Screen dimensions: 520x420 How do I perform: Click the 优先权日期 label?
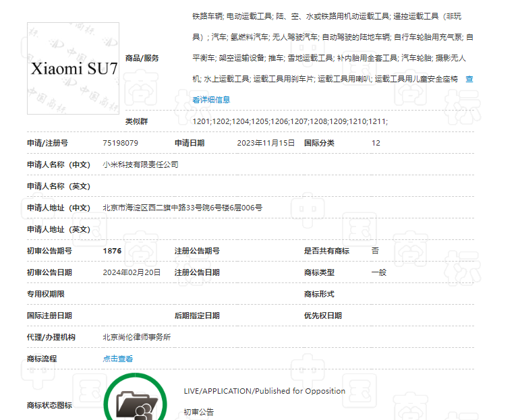tap(323, 316)
